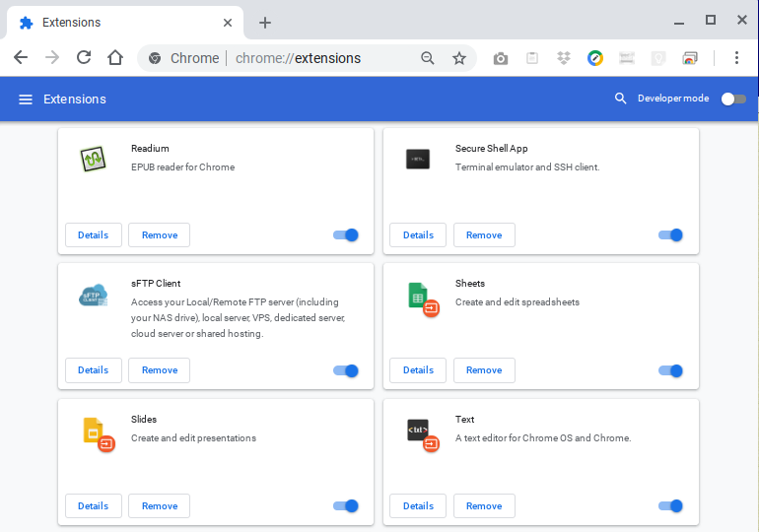759x532 pixels.
Task: Click "Create and edit presentations" text
Action: coord(193,438)
